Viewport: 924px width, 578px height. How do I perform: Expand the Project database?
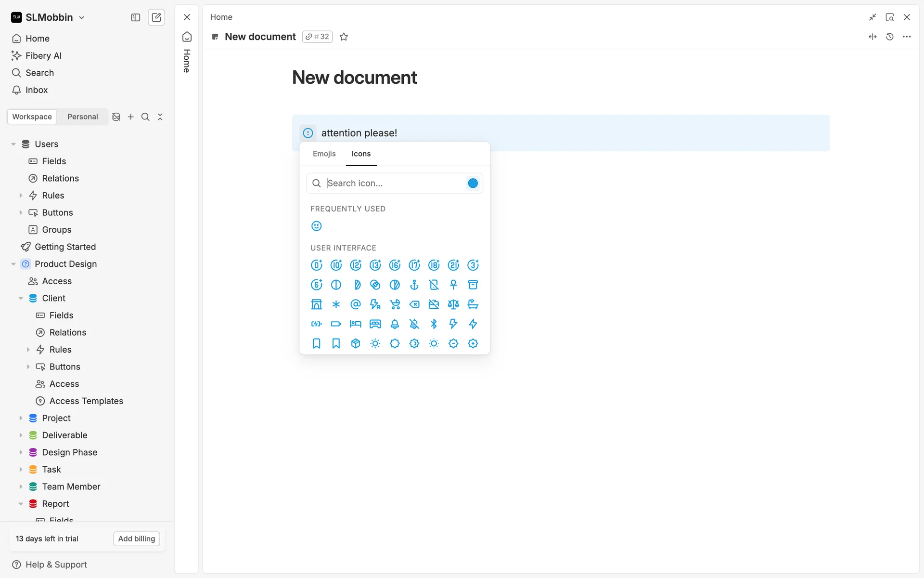pos(21,418)
